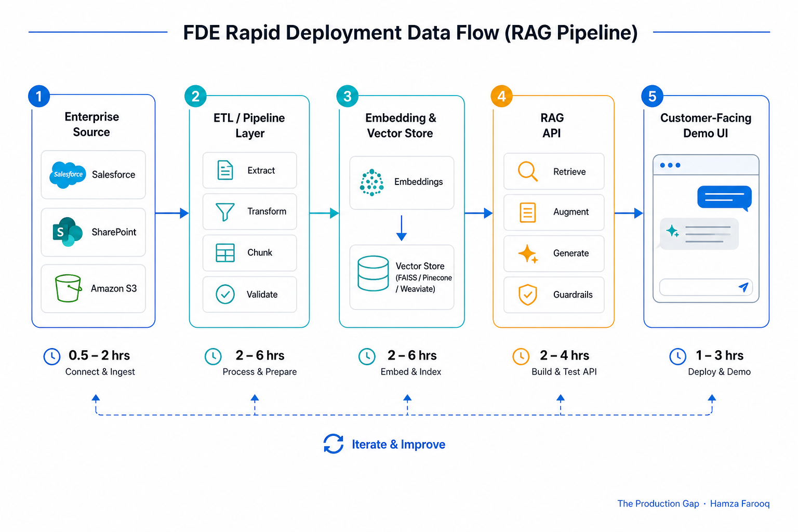Select the Retrieve magnifying glass icon
The width and height of the screenshot is (798, 532).
click(527, 171)
